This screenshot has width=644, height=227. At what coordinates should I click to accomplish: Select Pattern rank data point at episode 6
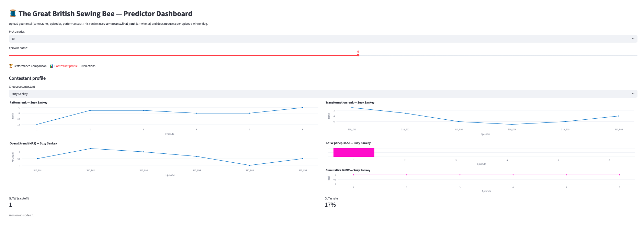click(x=303, y=108)
